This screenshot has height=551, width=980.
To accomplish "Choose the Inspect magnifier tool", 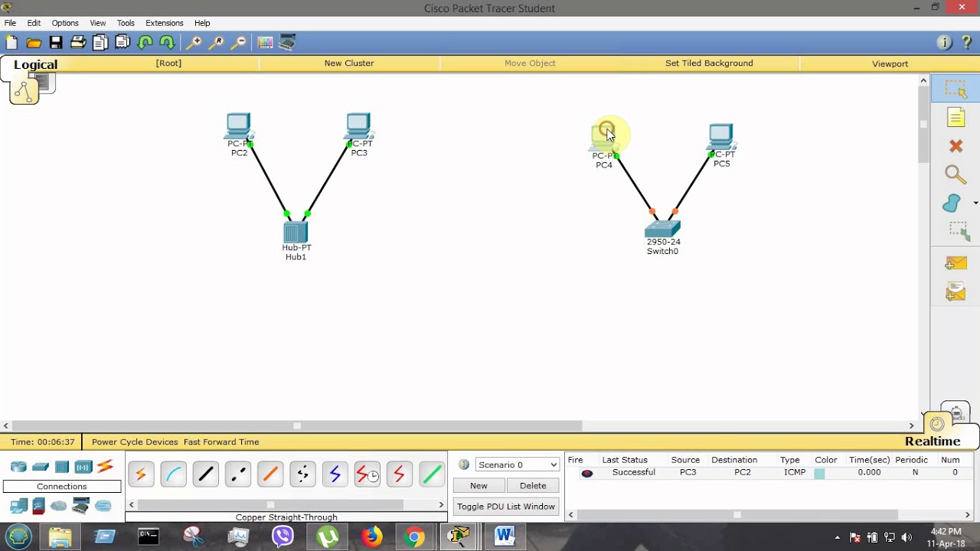I will coord(955,174).
